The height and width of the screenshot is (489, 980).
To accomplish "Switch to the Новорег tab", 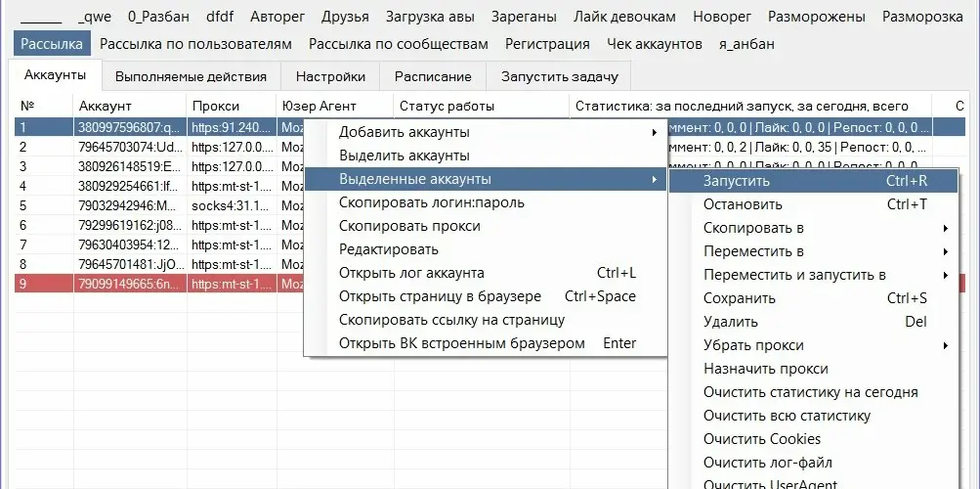I will pos(722,17).
